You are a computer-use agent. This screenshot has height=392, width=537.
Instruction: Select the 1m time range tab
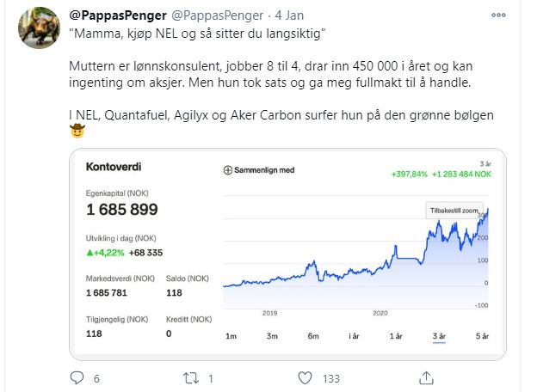pos(231,335)
